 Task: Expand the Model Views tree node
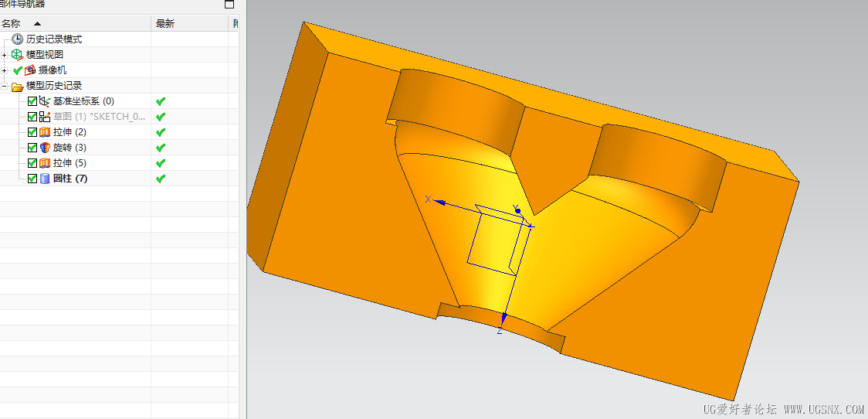click(x=5, y=55)
